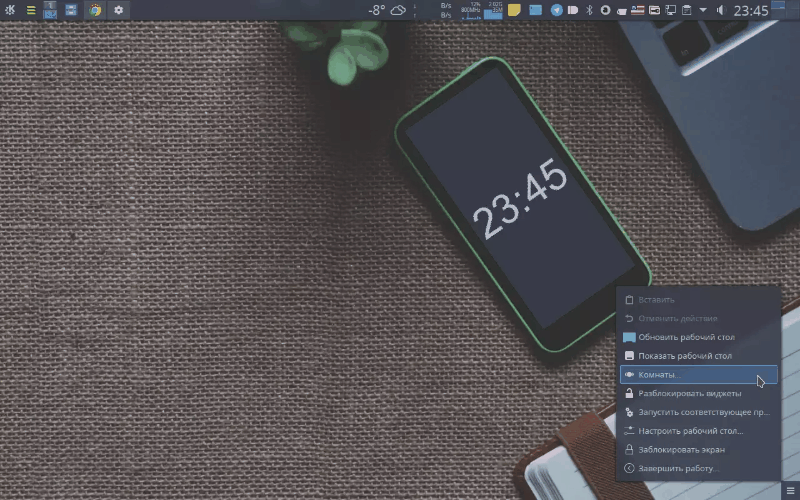Choose 'Обновить рабочий стол'
This screenshot has width=800, height=500.
tap(698, 337)
